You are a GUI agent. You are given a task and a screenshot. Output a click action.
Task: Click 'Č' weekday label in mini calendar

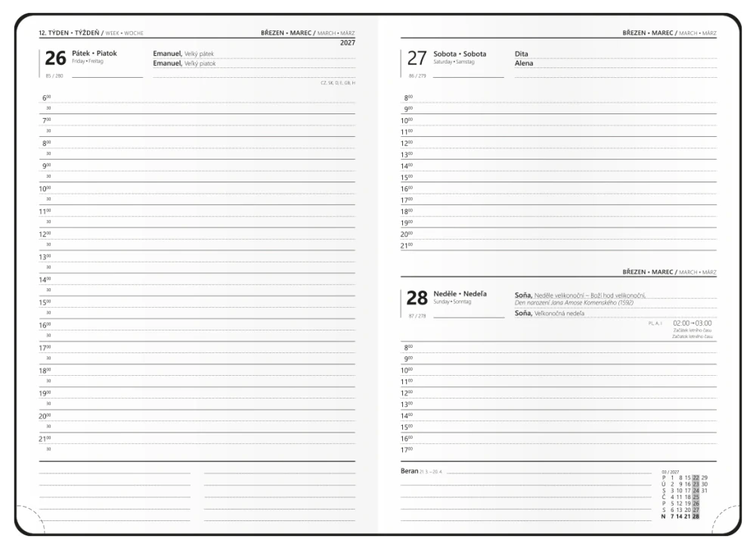click(x=664, y=497)
